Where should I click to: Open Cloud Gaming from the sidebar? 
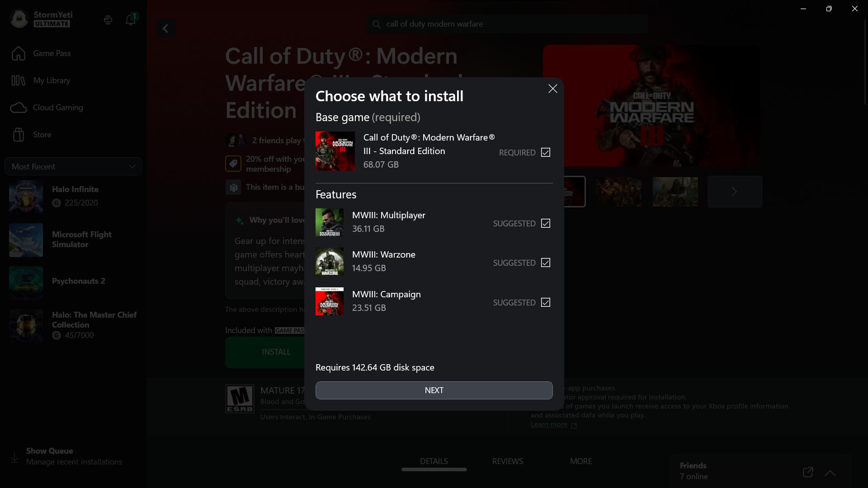pos(57,108)
